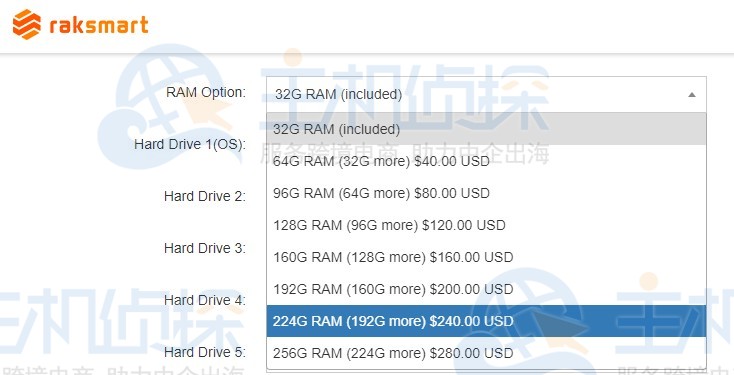
Task: Choose 256G RAM $280.00 USD option
Action: (x=486, y=353)
